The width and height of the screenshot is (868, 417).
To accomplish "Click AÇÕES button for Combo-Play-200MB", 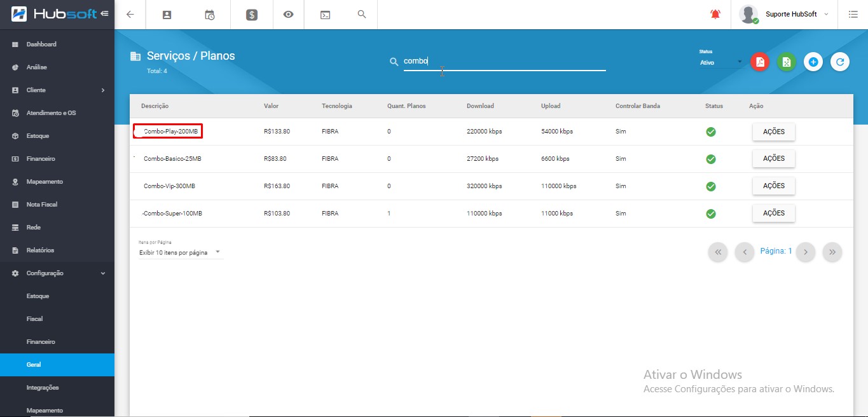I will (773, 132).
